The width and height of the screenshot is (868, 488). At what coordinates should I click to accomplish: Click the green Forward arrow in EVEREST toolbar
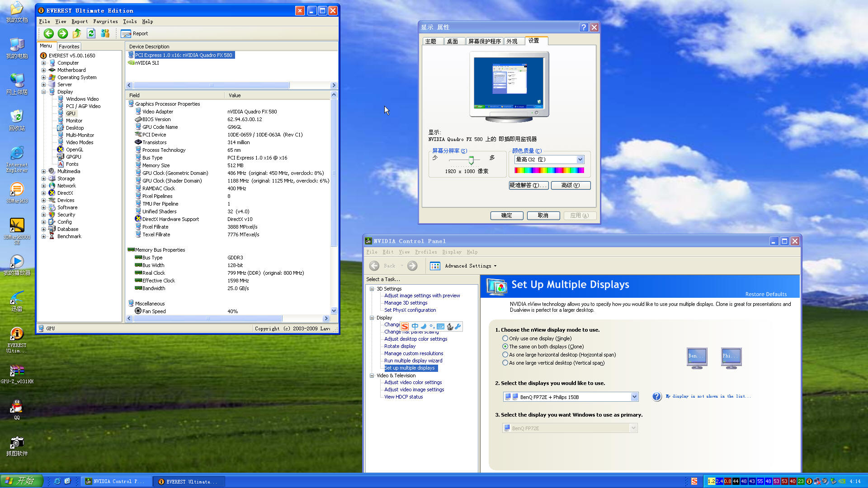pos(63,33)
